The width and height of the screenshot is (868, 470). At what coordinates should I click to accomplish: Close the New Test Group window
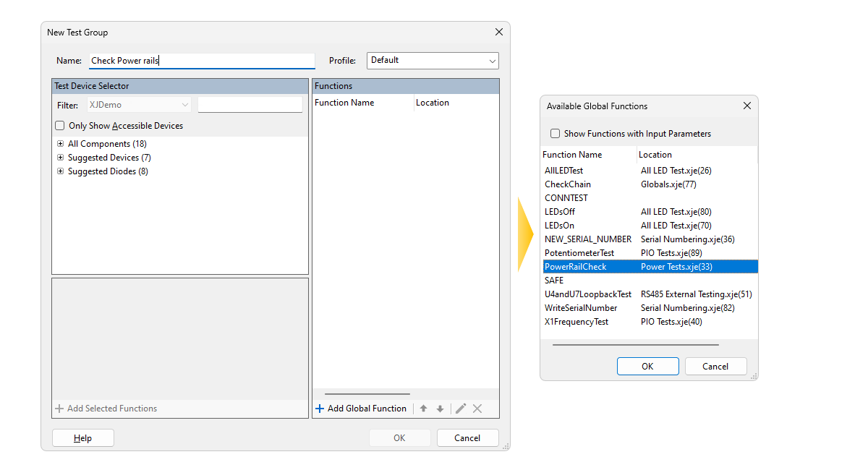tap(498, 33)
